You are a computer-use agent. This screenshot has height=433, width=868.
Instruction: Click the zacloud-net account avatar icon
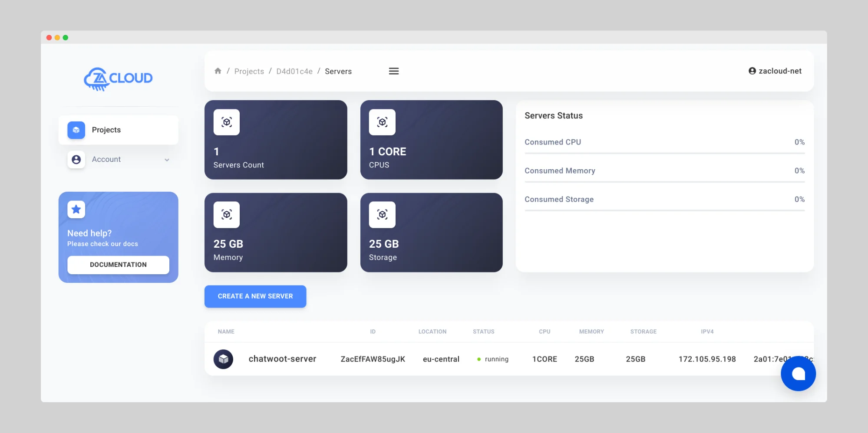point(752,71)
